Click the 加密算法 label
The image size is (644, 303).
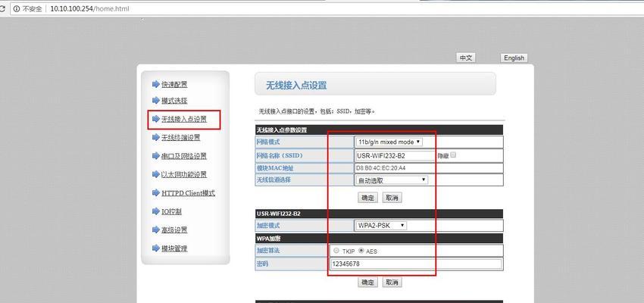267,251
